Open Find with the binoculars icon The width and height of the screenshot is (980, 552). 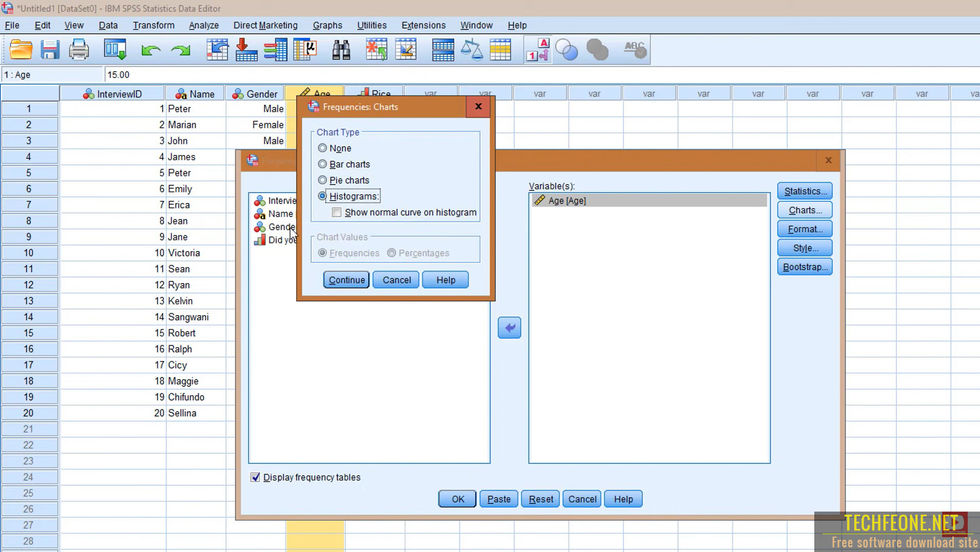tap(341, 50)
